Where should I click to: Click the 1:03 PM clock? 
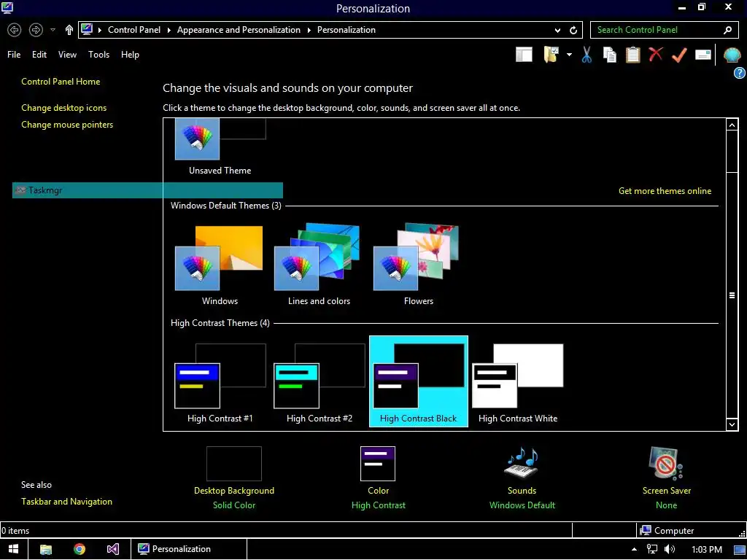click(x=706, y=550)
